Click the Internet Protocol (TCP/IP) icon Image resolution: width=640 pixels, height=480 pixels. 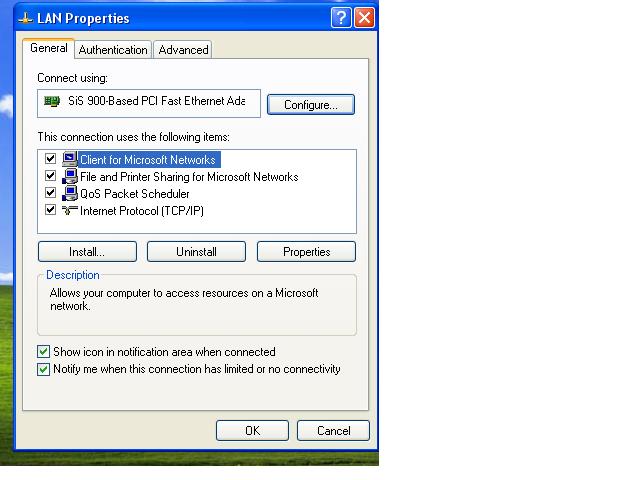(70, 210)
